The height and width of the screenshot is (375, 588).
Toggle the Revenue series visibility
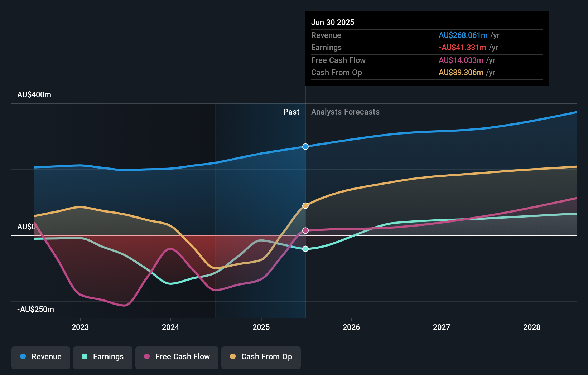[40, 357]
